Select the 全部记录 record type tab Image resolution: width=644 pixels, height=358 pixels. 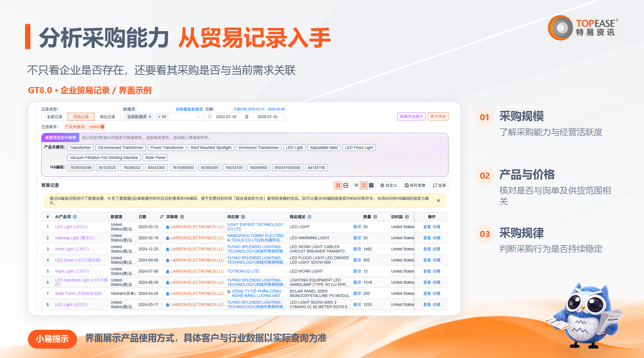(54, 117)
